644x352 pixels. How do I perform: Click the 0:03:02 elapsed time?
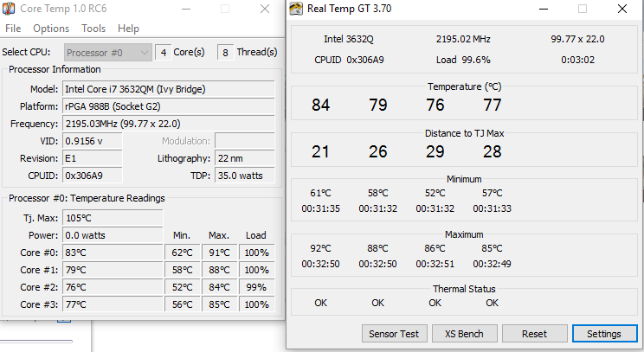(577, 60)
